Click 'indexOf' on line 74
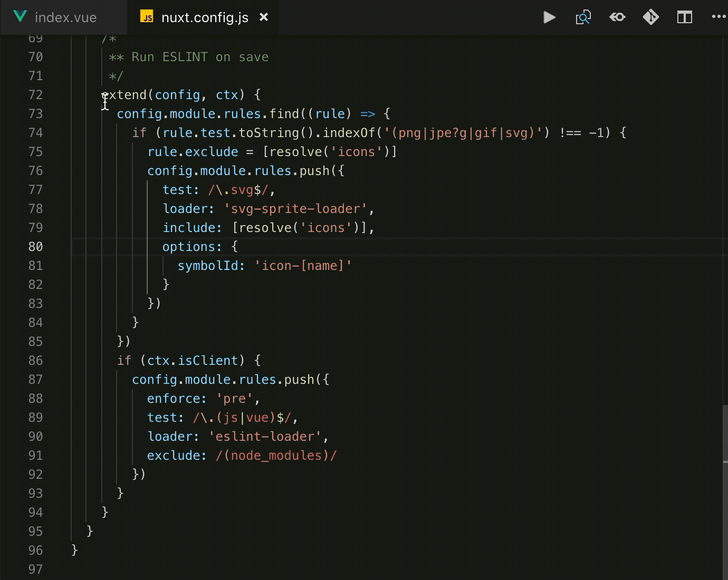 coord(349,133)
